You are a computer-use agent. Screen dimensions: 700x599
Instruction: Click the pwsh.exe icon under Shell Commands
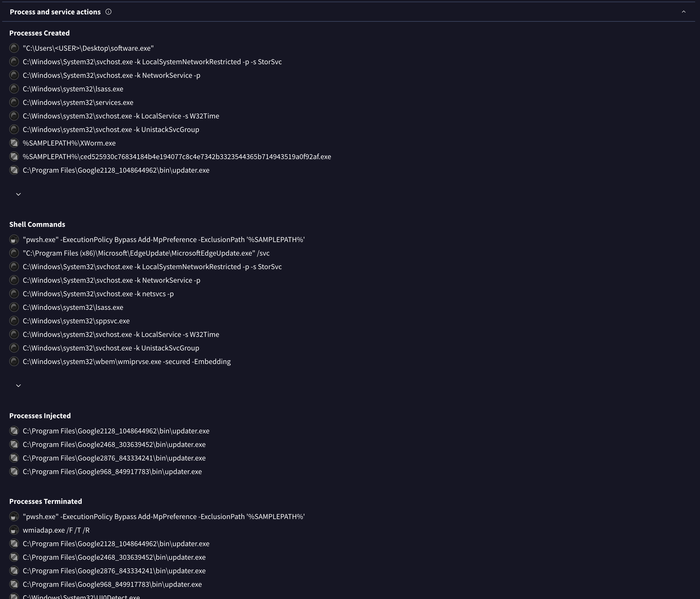(x=14, y=240)
